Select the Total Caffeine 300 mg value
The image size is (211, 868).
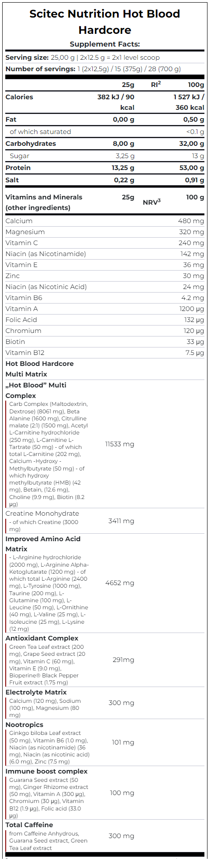[121, 836]
